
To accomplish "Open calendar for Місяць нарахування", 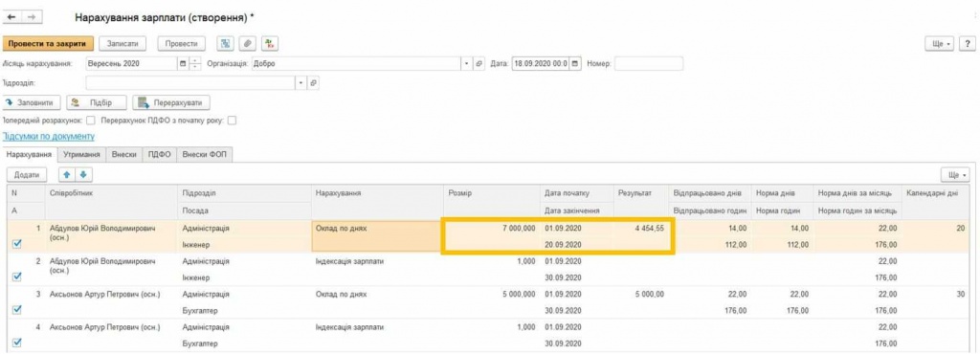I will [x=183, y=64].
